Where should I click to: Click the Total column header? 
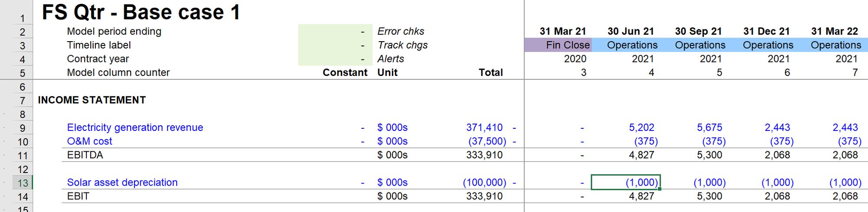[x=490, y=72]
